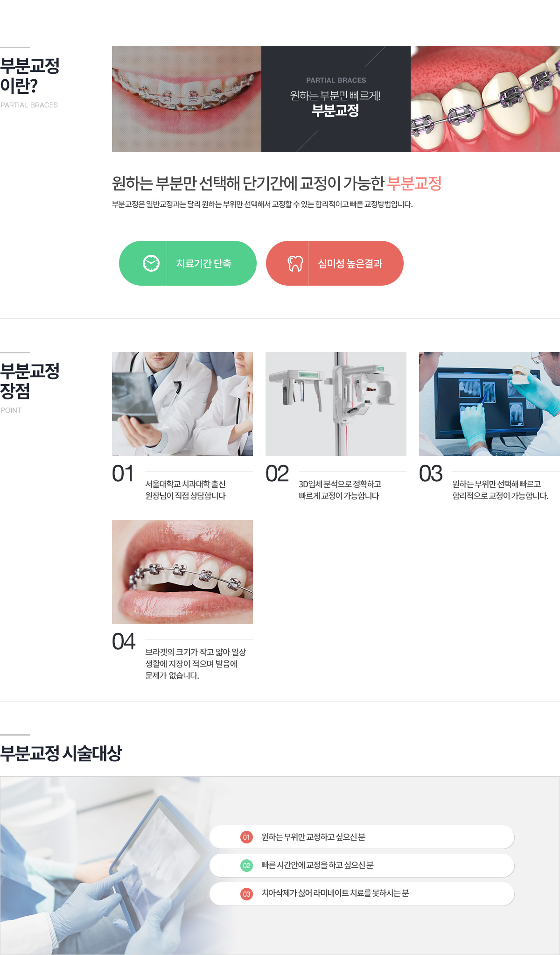Select the 빠른 시간안에 교정을 하고 싶으신 분 item
The height and width of the screenshot is (955, 560).
(362, 865)
